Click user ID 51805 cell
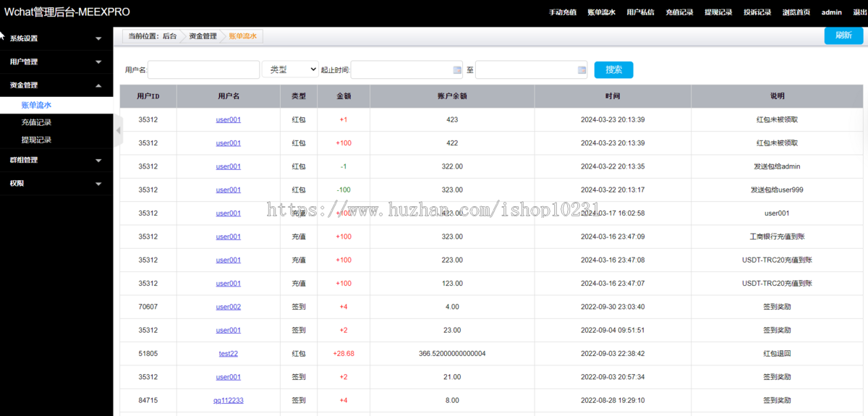 tap(148, 354)
